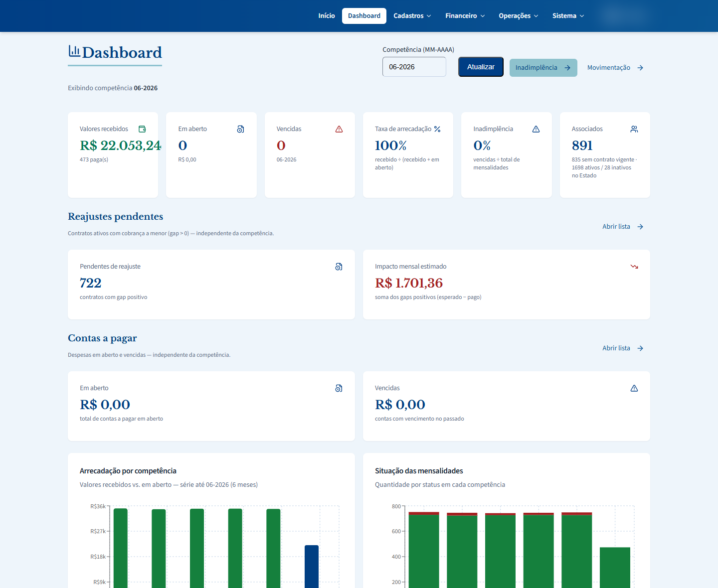Click the 835 sem contrato vigente text

(603, 159)
